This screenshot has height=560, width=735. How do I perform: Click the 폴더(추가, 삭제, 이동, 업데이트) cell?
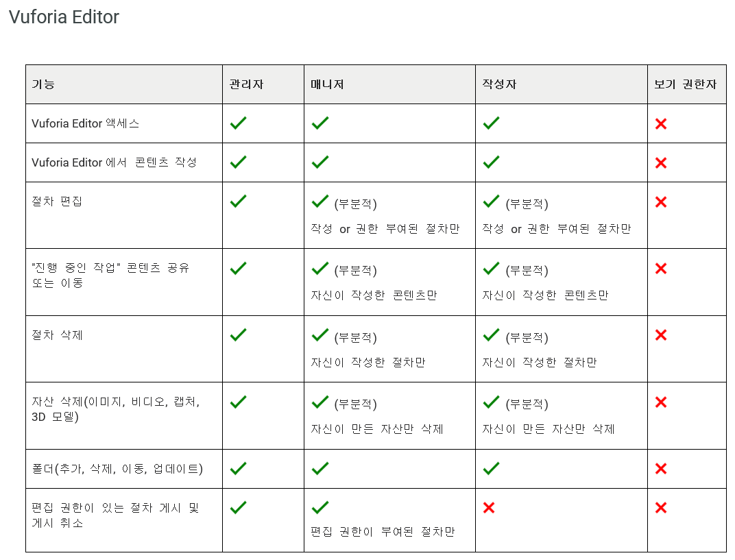117,469
